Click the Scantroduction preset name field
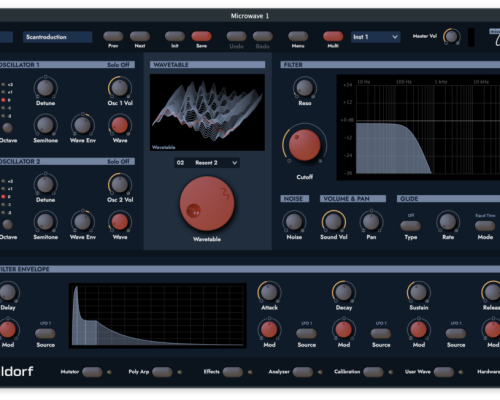Screen dimensions: 500x400 tap(57, 37)
